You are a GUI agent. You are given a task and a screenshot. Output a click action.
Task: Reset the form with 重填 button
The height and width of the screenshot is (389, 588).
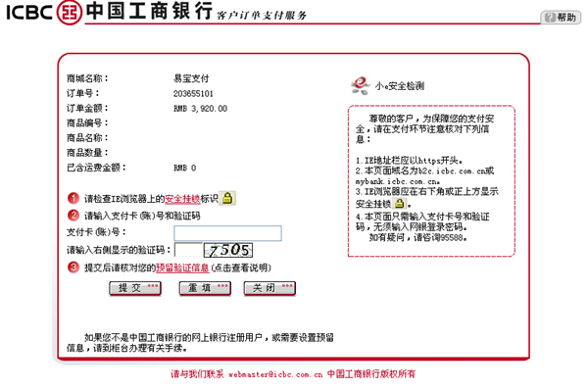coord(205,288)
